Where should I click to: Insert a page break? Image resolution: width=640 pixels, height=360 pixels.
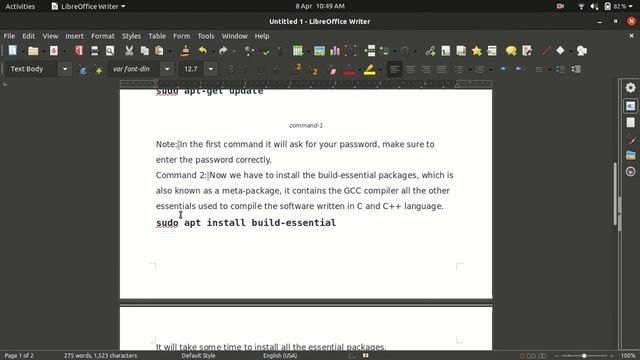coord(370,51)
